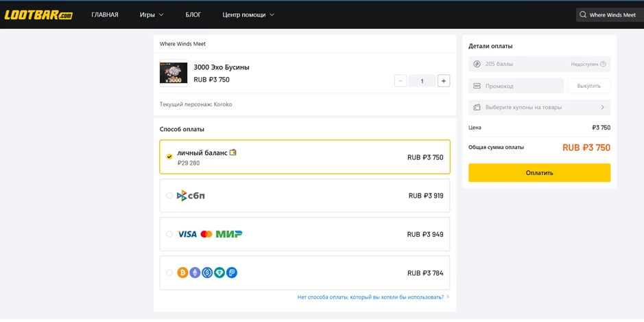This screenshot has width=644, height=322.
Task: Click the СБП payment logo
Action: [191, 196]
